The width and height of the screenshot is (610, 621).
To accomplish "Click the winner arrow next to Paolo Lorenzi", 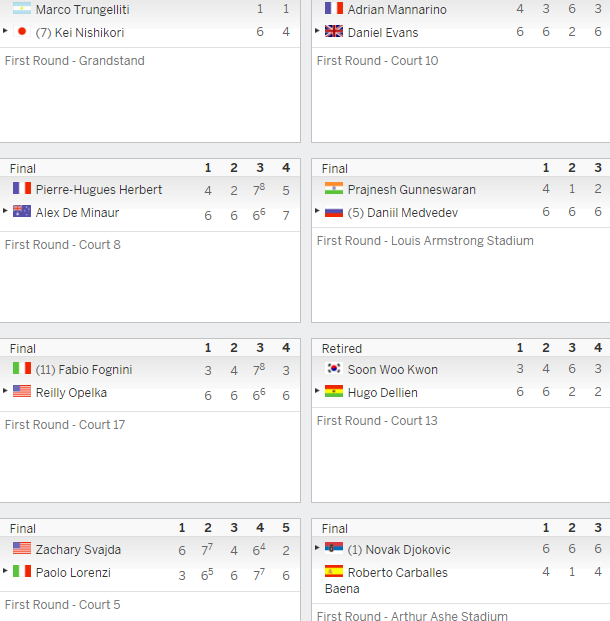I will coord(5,570).
